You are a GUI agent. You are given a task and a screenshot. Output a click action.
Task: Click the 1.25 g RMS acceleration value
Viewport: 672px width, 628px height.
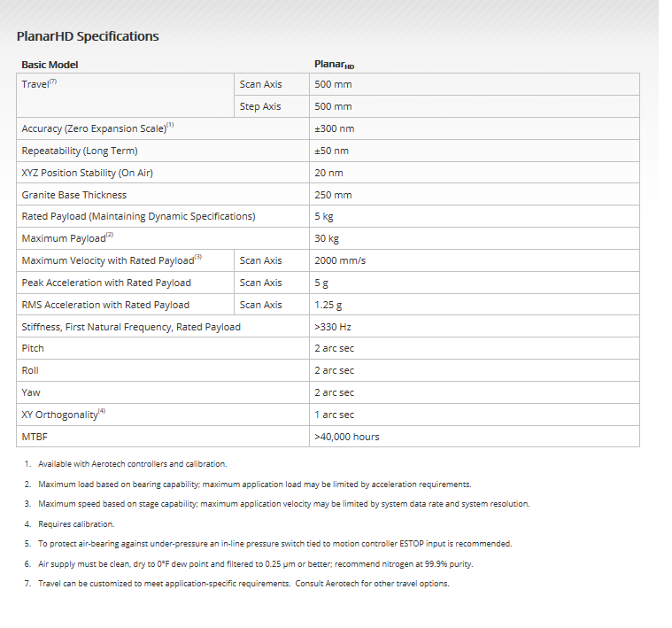coord(328,306)
